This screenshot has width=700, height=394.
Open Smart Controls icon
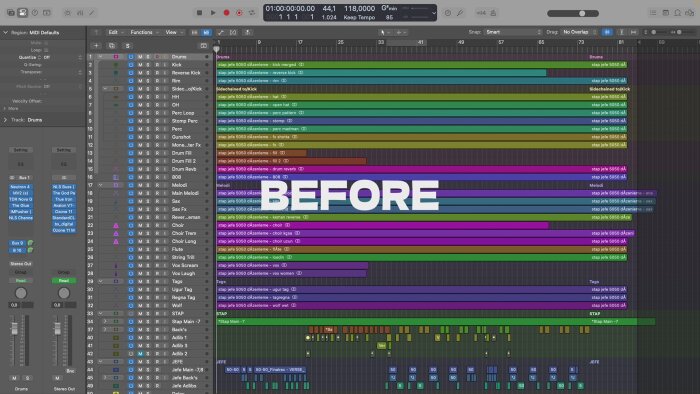[67, 13]
